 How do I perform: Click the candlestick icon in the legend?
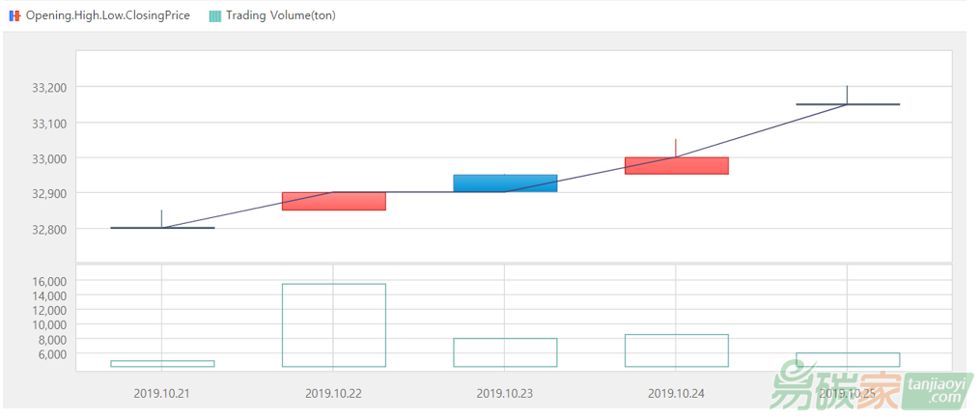pos(14,15)
